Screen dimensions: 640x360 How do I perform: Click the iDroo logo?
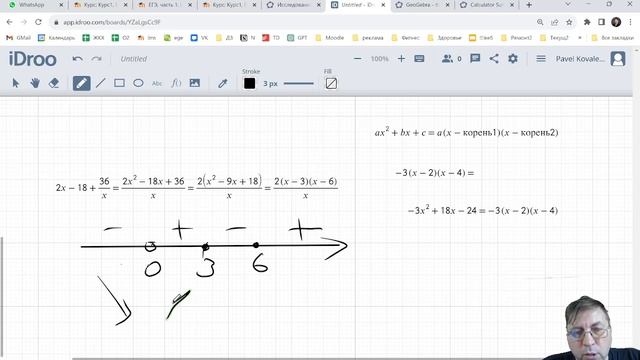tap(33, 60)
